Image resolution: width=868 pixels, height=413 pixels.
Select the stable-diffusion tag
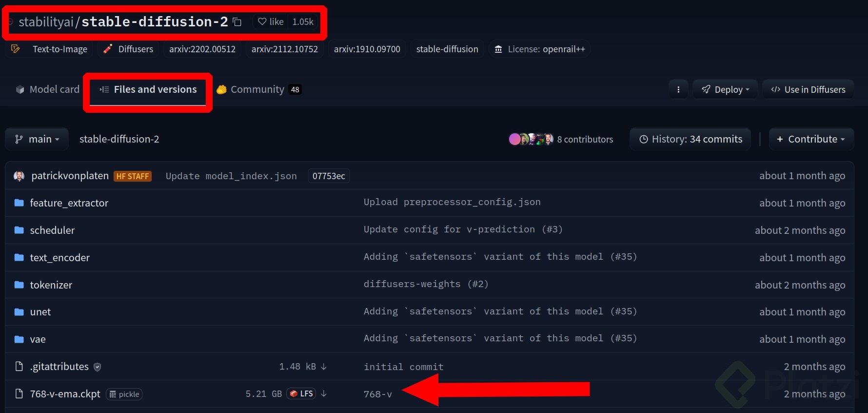click(447, 49)
